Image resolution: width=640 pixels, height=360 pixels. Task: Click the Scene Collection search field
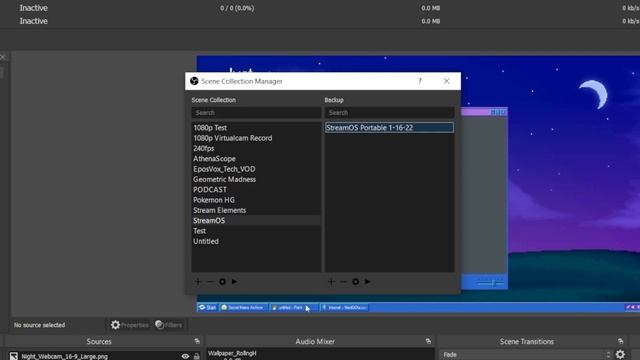tap(256, 113)
